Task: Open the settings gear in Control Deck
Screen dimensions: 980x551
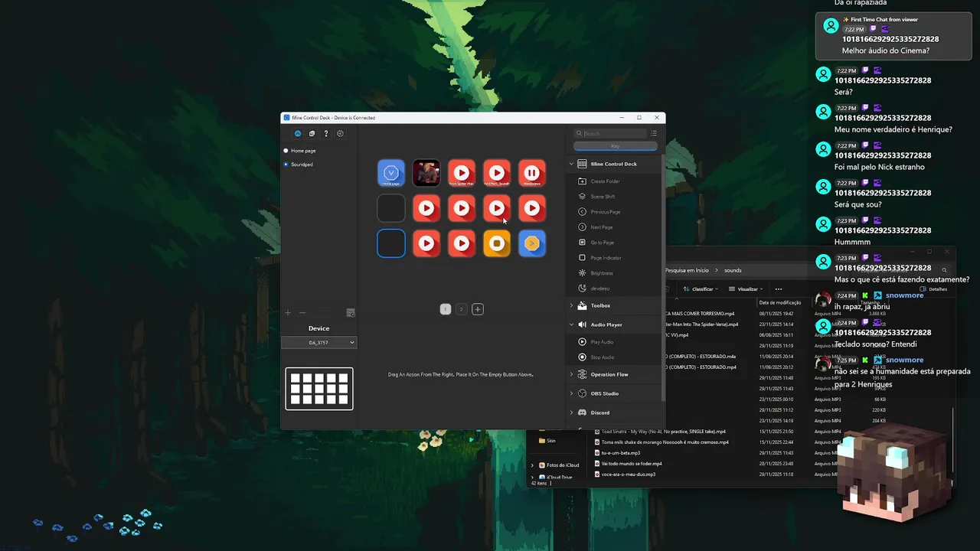Action: pos(341,134)
